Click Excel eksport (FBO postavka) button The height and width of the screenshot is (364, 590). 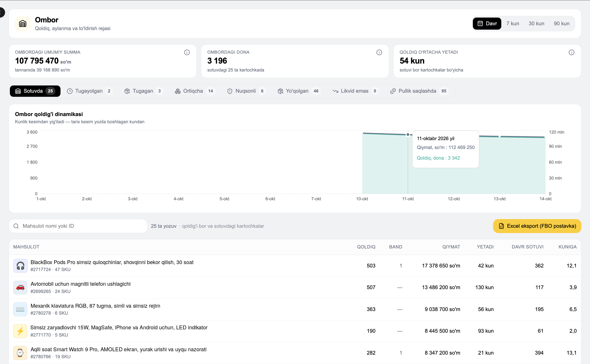click(x=537, y=226)
